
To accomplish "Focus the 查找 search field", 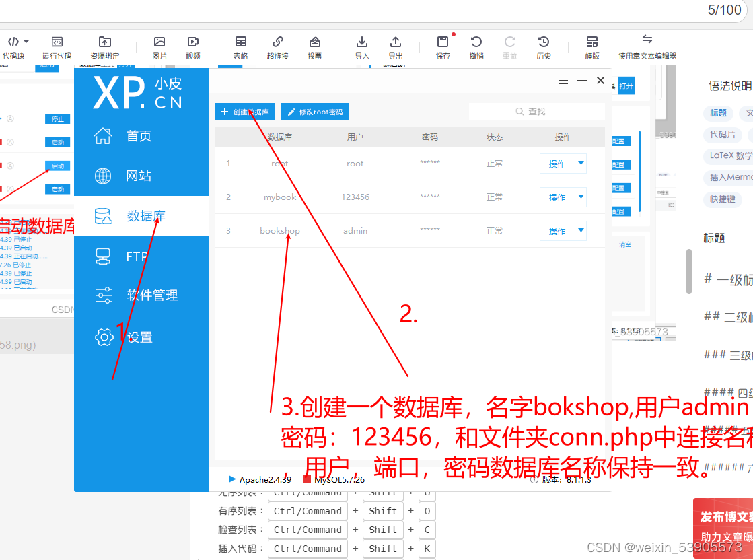I will (536, 112).
